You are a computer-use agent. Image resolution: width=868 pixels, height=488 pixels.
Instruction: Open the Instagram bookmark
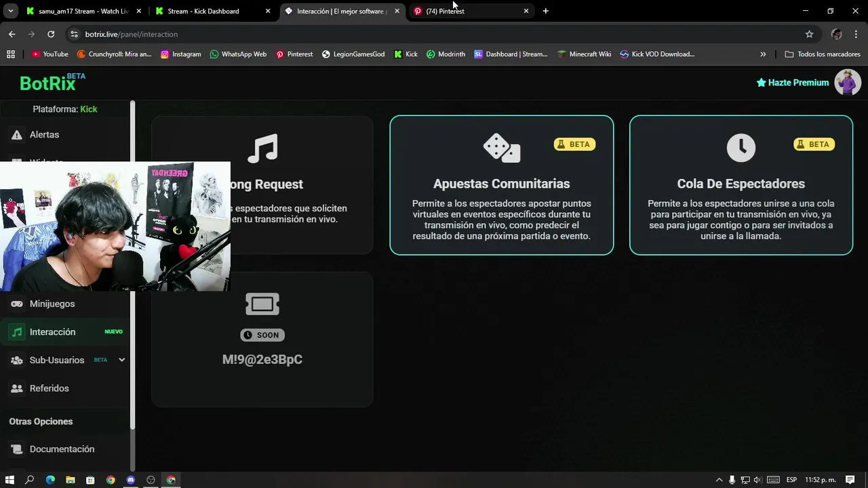tap(180, 54)
